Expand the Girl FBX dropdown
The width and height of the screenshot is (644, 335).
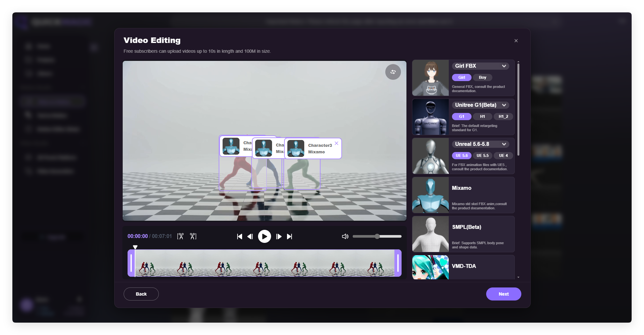click(480, 66)
